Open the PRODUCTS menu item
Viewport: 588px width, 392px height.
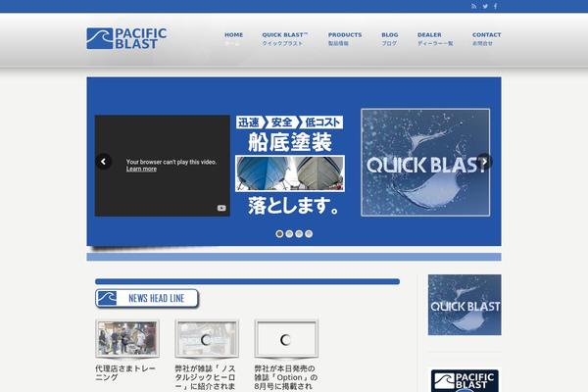coord(345,38)
